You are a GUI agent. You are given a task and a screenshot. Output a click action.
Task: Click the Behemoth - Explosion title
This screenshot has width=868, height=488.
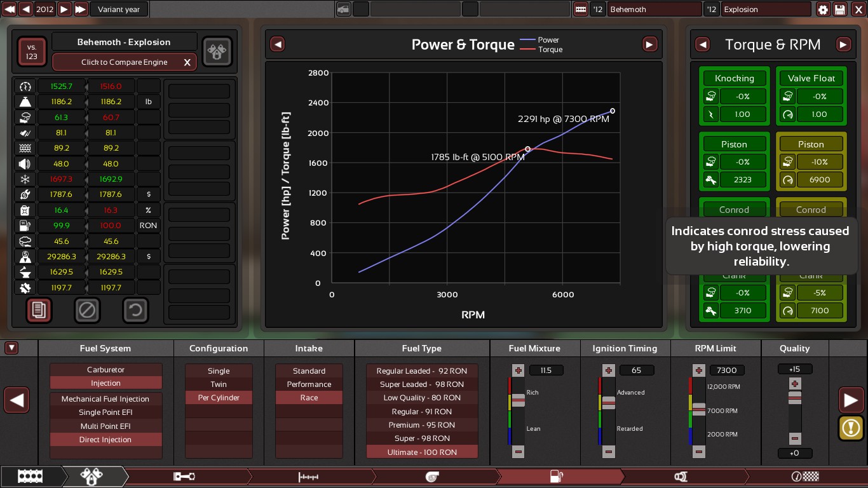(x=124, y=42)
